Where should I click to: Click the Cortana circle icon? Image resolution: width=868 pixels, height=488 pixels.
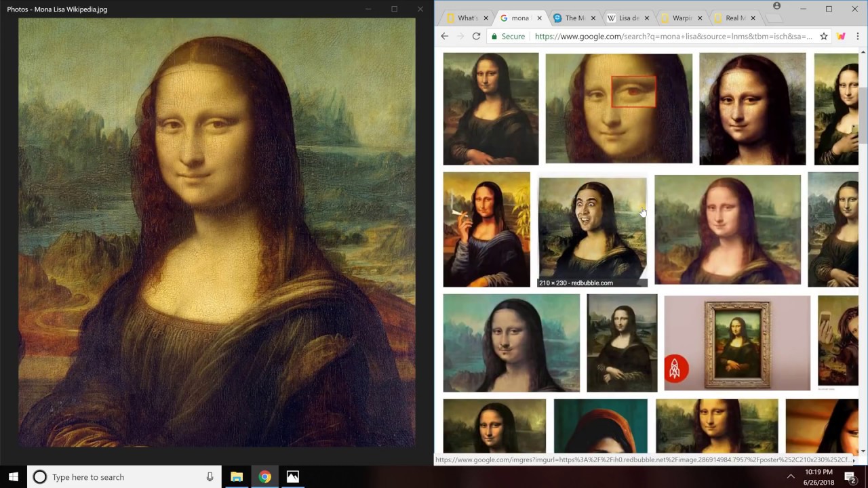pyautogui.click(x=39, y=477)
